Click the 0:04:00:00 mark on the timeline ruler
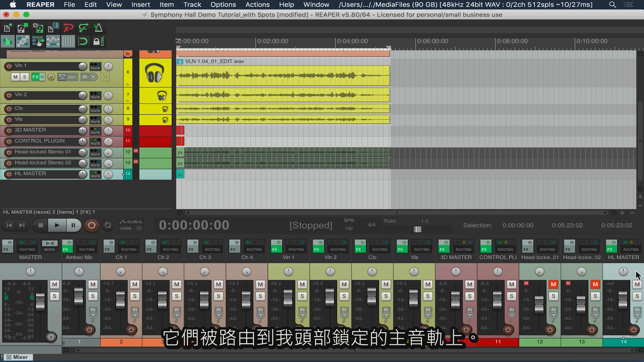The height and width of the screenshot is (362, 644). point(352,41)
